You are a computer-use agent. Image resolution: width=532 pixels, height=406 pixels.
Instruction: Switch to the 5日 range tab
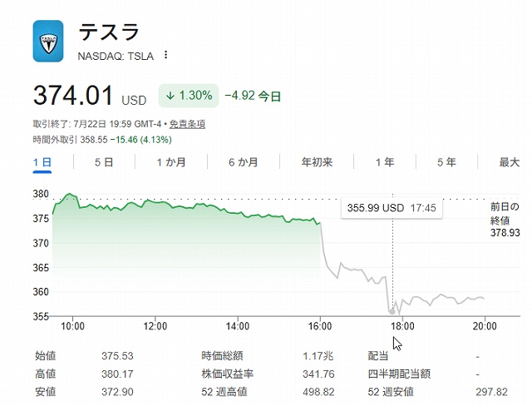[x=104, y=162]
